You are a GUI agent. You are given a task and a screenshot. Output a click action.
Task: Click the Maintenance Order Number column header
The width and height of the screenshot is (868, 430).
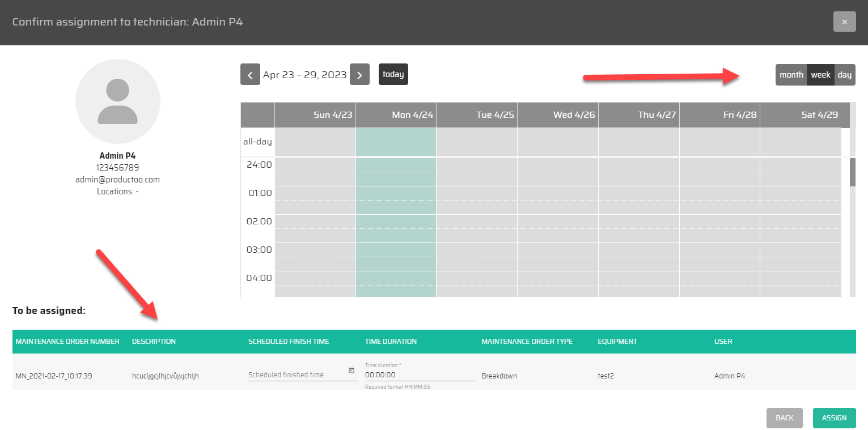(x=67, y=342)
